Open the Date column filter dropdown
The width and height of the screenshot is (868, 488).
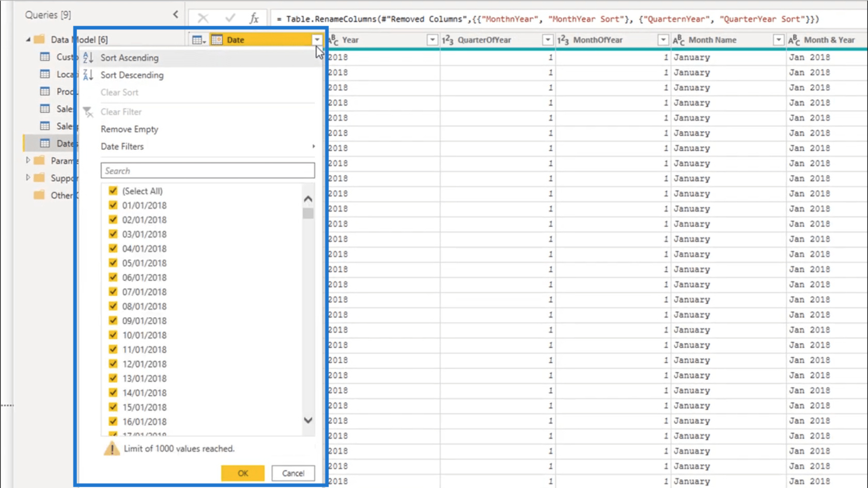tap(317, 40)
